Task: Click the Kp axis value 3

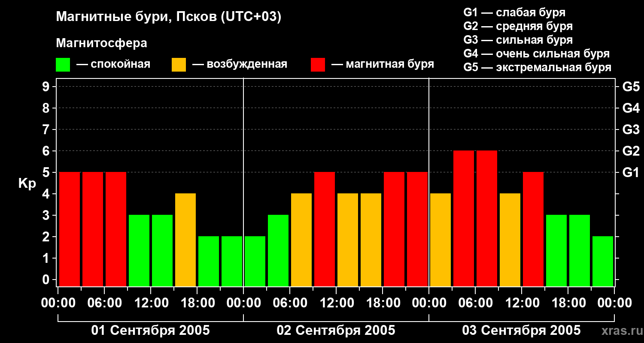Action: point(47,215)
